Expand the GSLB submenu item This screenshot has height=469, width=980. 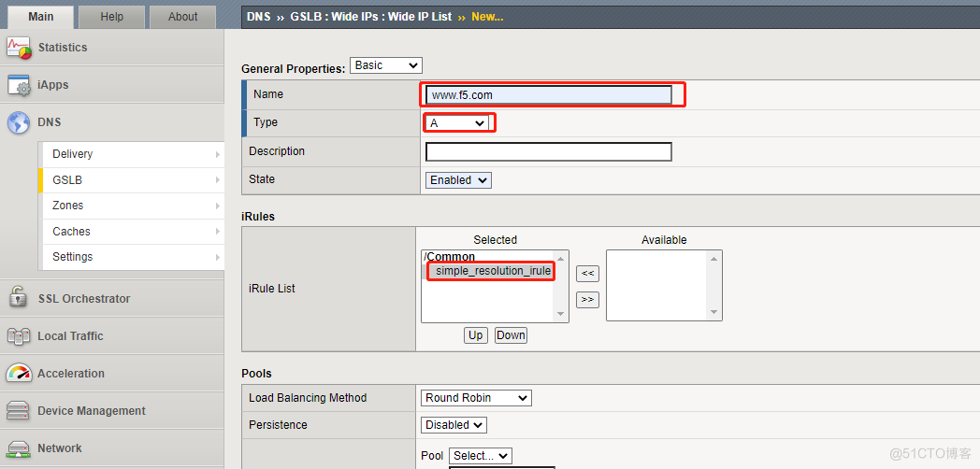(x=131, y=180)
